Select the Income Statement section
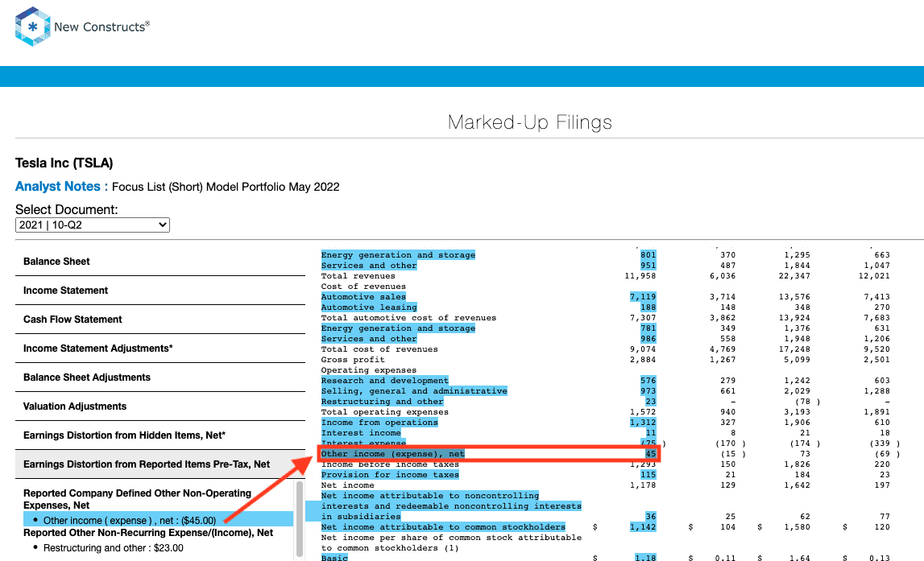924x561 pixels. [x=160, y=291]
